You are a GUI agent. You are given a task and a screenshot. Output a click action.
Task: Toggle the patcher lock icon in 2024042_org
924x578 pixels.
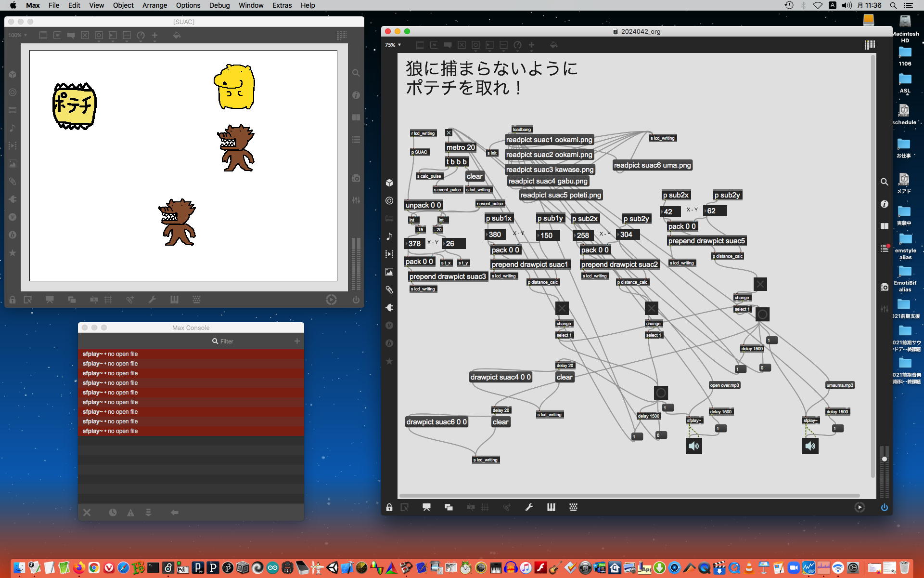[389, 507]
